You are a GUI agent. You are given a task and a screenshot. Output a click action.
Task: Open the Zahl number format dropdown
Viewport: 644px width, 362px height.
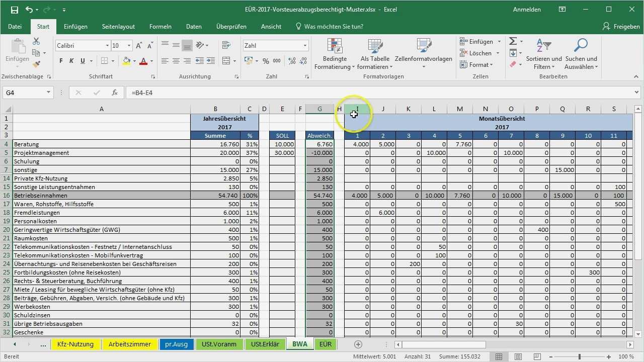[x=304, y=45]
